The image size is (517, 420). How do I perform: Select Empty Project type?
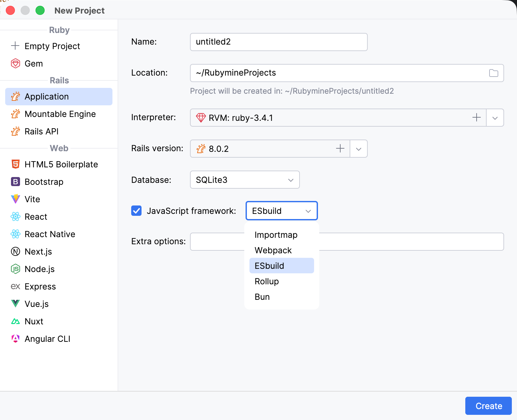point(59,46)
